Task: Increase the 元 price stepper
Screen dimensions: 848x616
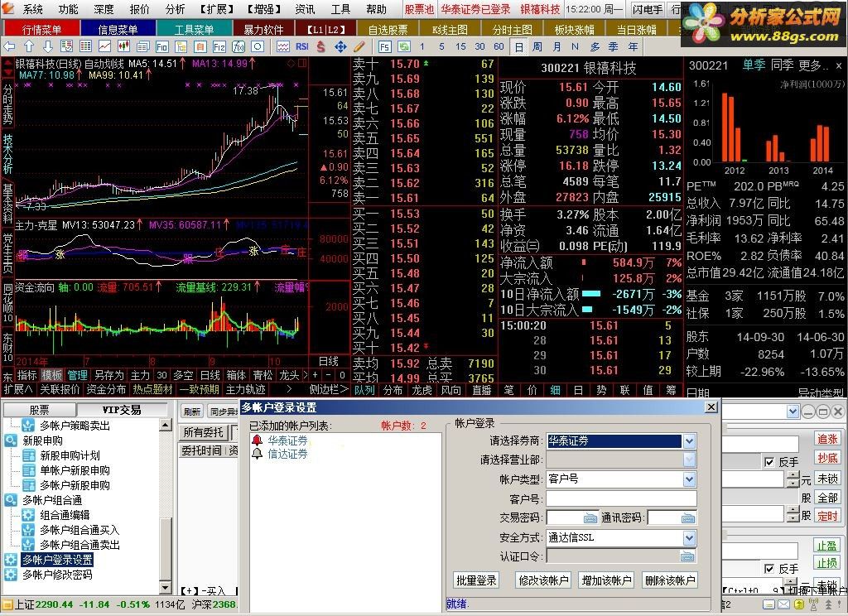Action: point(793,475)
